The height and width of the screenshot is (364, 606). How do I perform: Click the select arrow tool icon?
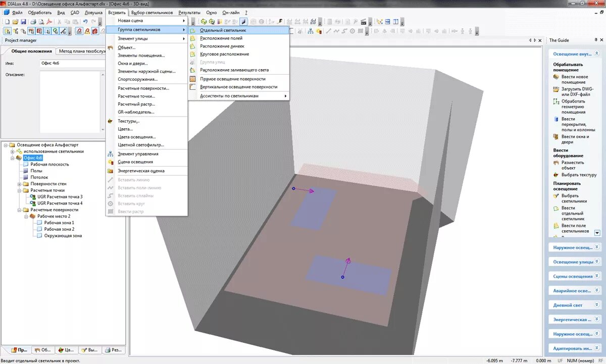(7, 31)
